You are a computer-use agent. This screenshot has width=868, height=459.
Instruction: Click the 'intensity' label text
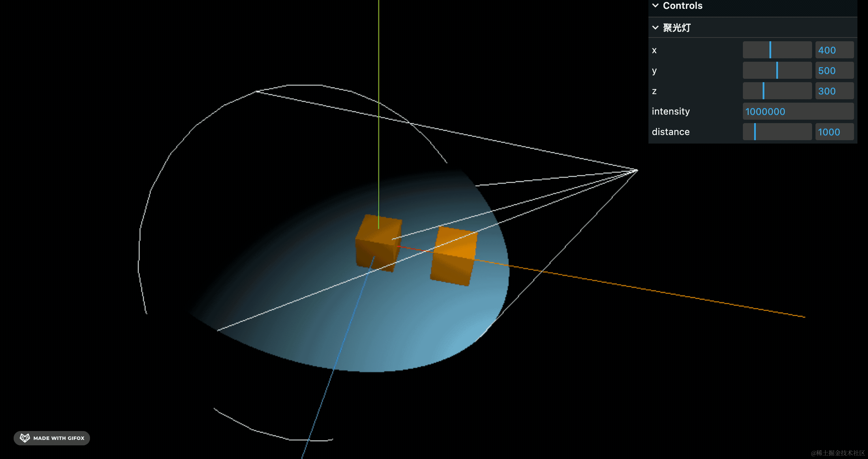coord(671,112)
